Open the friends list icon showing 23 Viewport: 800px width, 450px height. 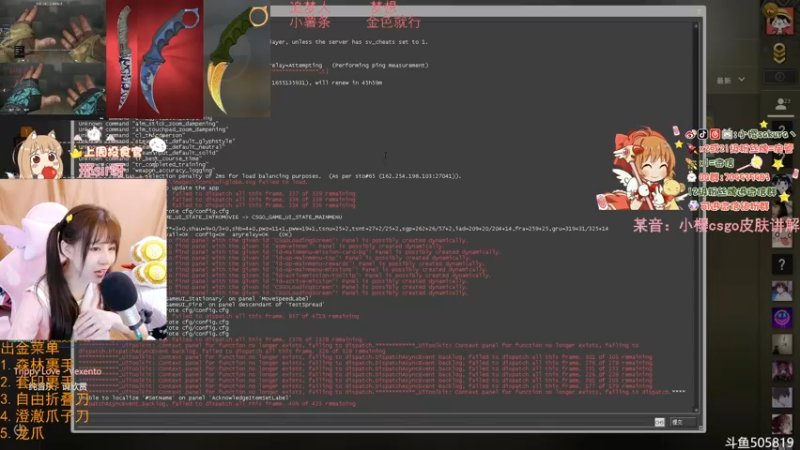pos(782,104)
